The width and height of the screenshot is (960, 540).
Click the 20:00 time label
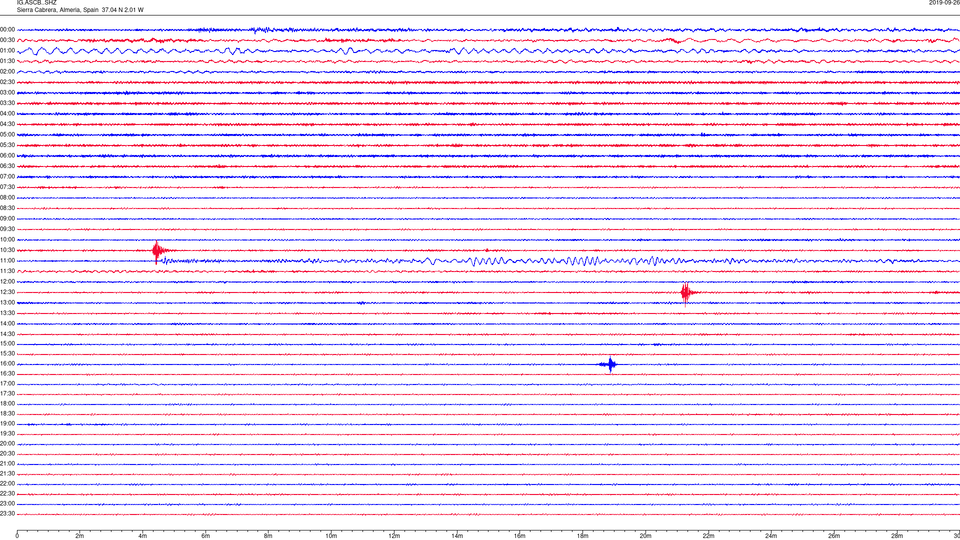point(7,444)
